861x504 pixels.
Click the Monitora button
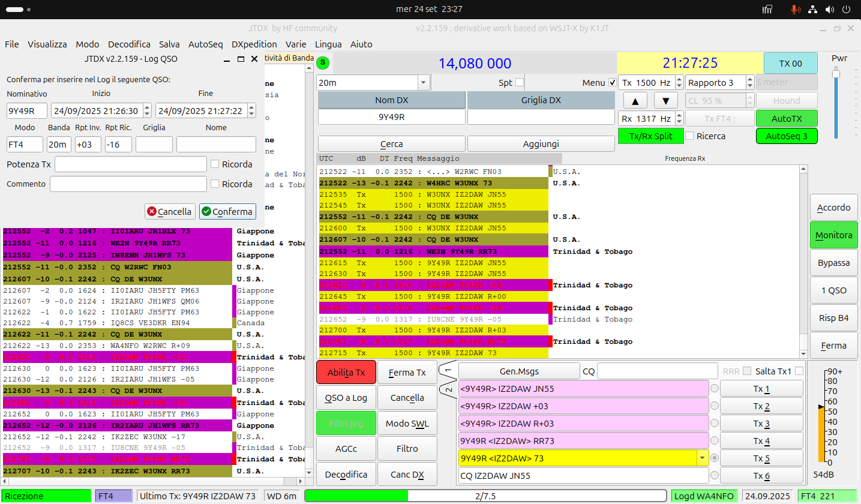coord(833,235)
